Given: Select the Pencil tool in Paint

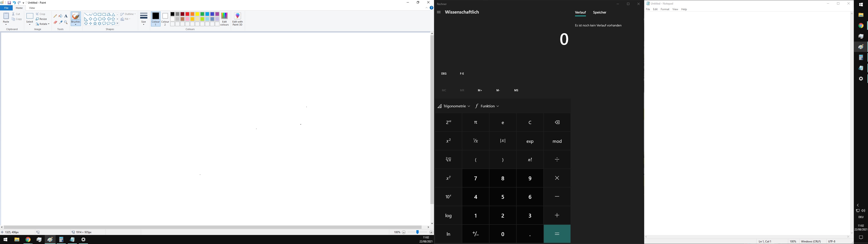Looking at the screenshot, I should pos(55,16).
